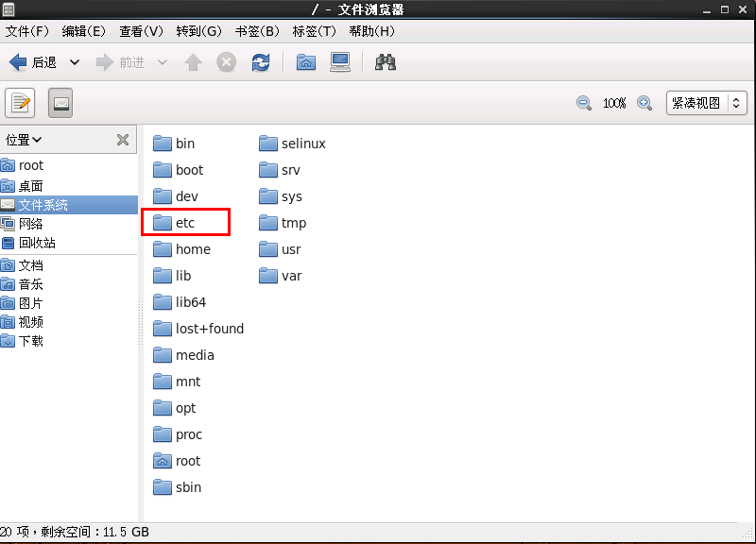The height and width of the screenshot is (544, 756).
Task: Start a file search with the binoculars icon
Action: pos(385,62)
